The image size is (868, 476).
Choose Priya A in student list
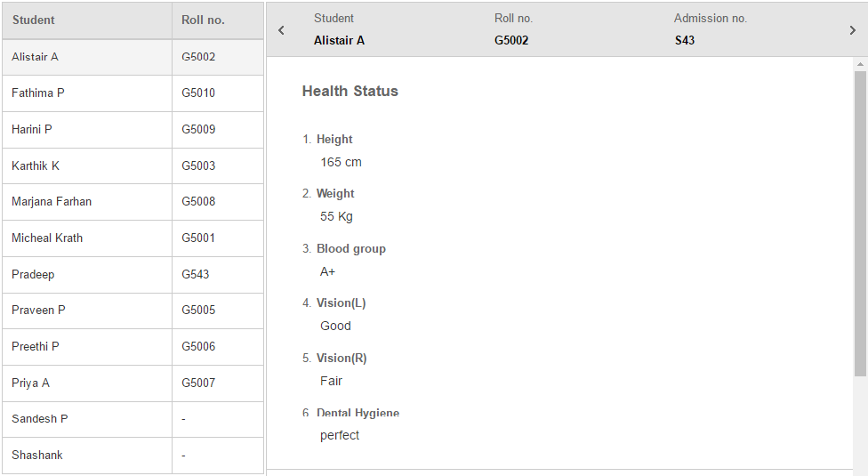click(31, 383)
